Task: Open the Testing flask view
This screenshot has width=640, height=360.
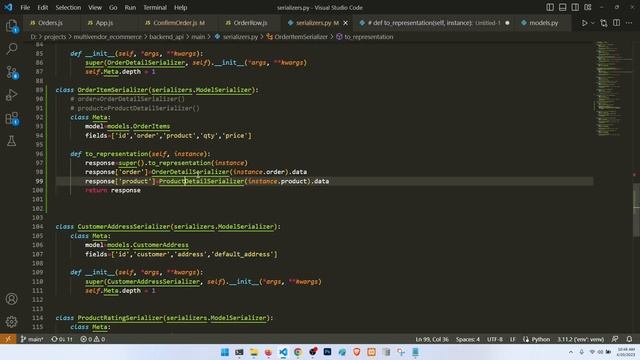Action: point(11,141)
